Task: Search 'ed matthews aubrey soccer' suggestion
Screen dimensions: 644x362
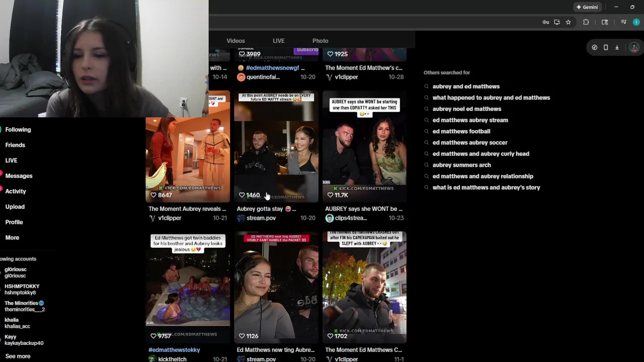Action: (470, 142)
